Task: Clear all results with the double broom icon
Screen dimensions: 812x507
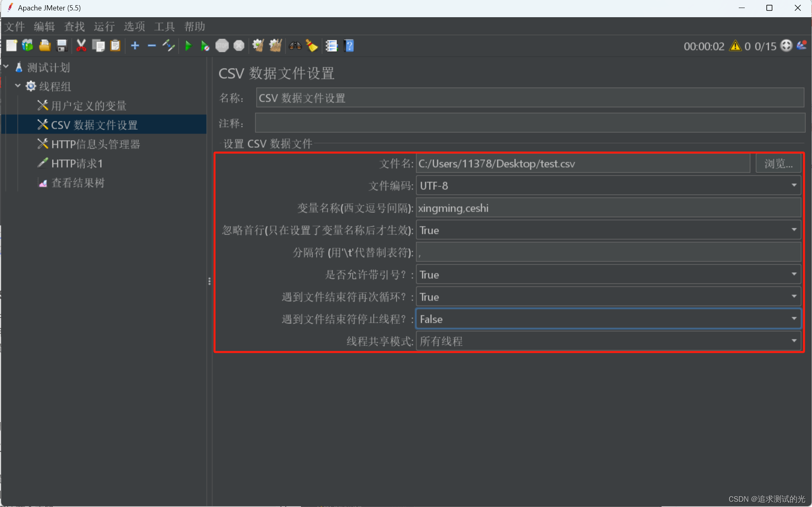Action: (x=275, y=46)
